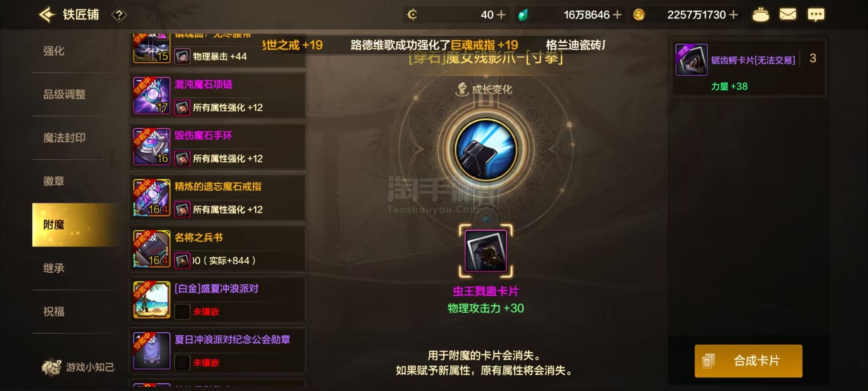Click the back arrow next to 铁匠铺
Image resolution: width=868 pixels, height=391 pixels.
47,15
